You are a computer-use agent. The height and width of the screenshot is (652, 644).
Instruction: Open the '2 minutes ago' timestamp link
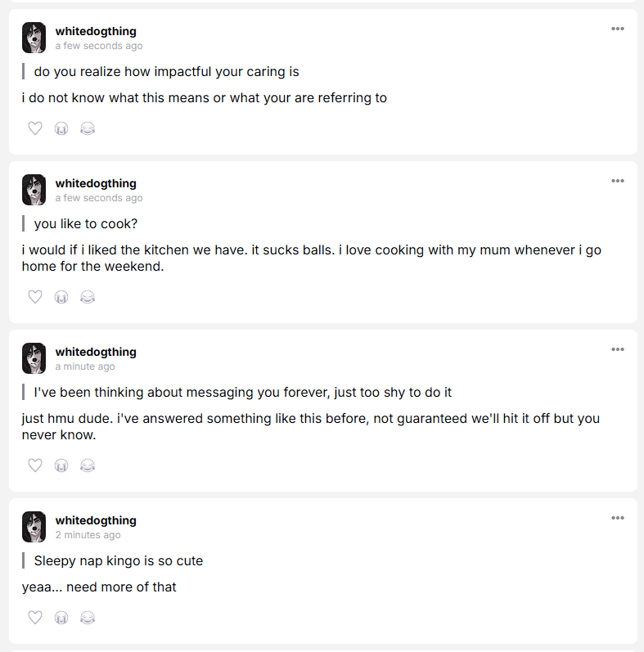88,535
